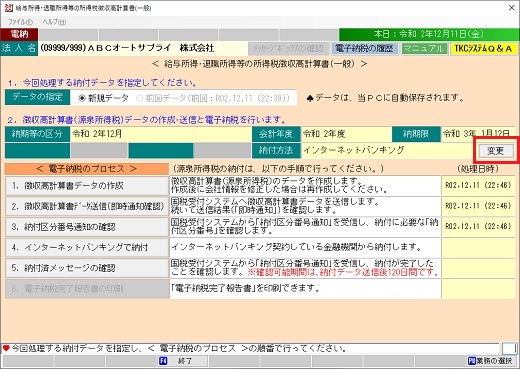Screen dimensions: 520x369
Task: Click the small box at status bar right
Action: [x=509, y=349]
